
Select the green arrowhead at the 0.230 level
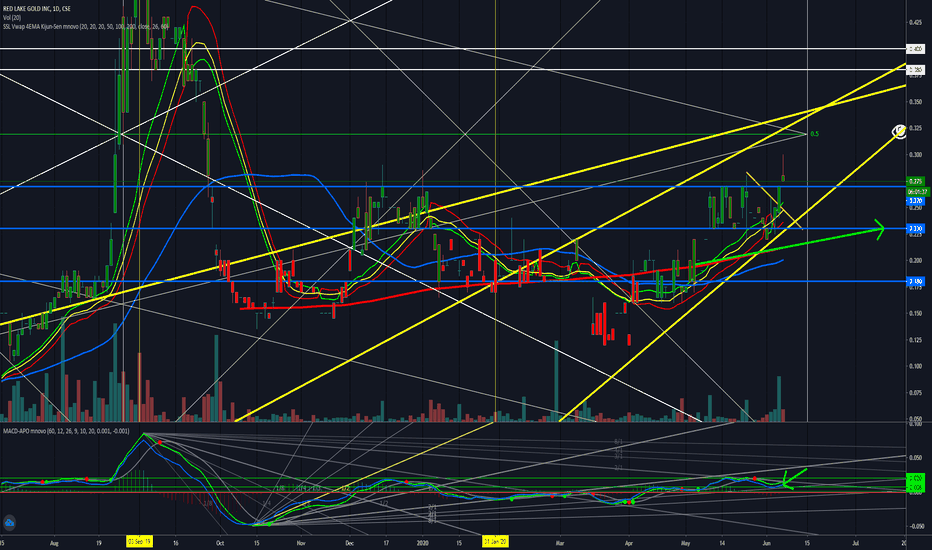pyautogui.click(x=879, y=228)
